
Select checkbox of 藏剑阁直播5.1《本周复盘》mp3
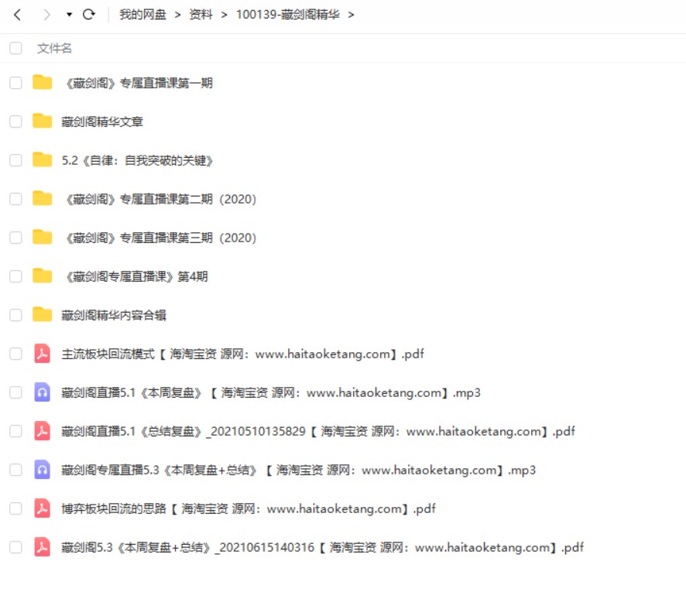tap(15, 392)
